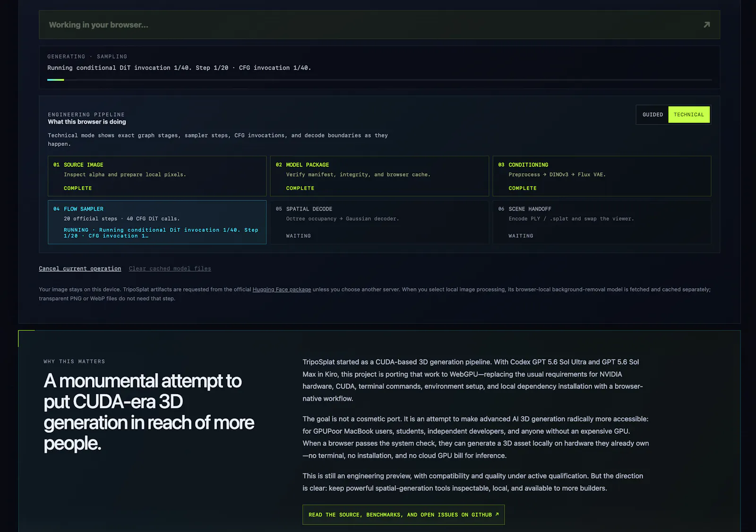Cancel current operation
This screenshot has width=756, height=532.
(x=80, y=268)
